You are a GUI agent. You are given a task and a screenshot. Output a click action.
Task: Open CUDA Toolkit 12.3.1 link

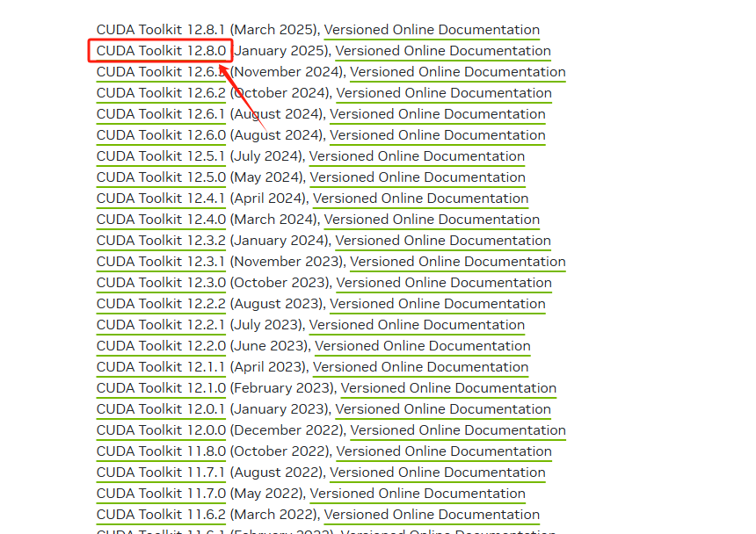[x=161, y=262]
